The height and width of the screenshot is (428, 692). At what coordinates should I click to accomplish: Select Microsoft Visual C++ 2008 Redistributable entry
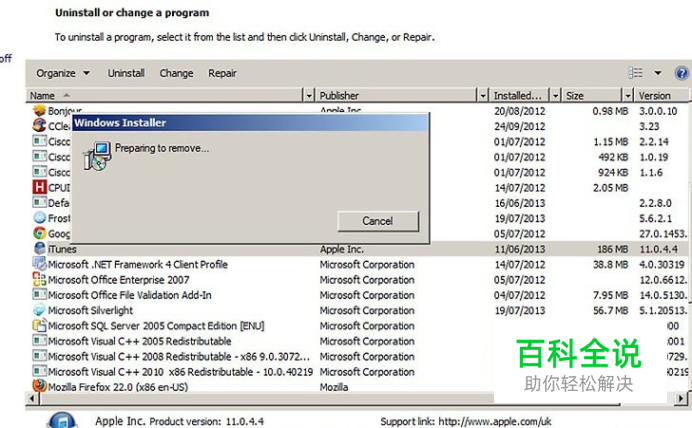(x=179, y=357)
